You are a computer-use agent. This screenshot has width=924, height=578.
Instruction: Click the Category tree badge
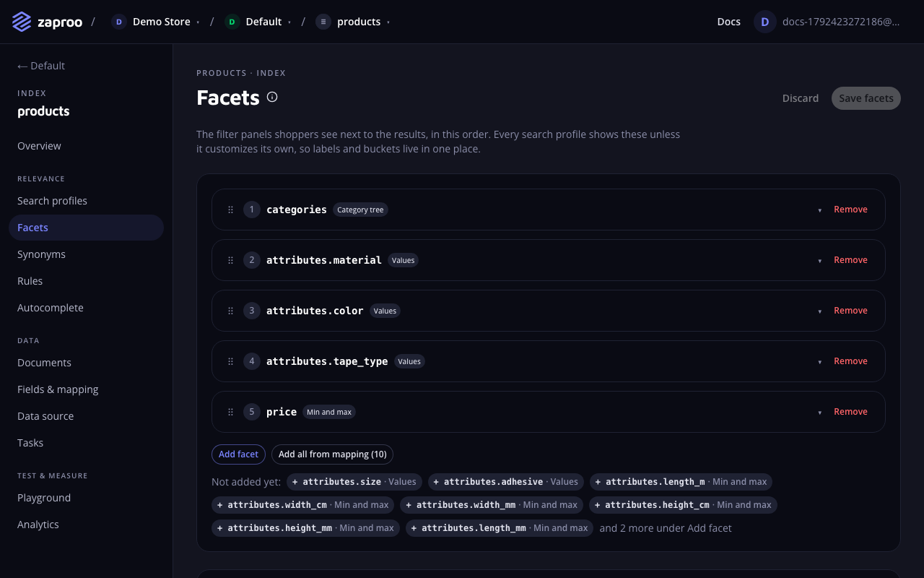point(360,210)
